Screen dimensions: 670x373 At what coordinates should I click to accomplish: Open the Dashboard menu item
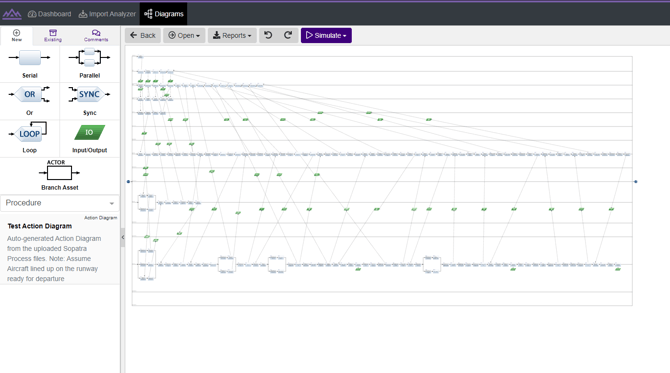tap(50, 14)
